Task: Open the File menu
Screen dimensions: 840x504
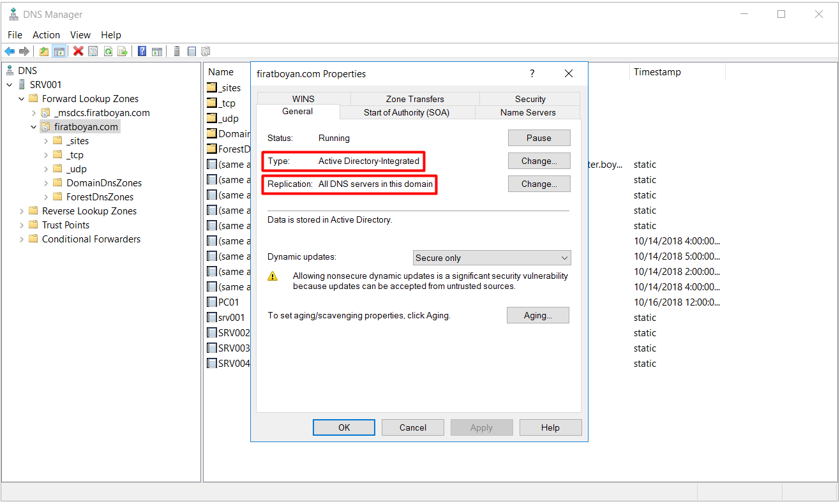Action: 15,35
